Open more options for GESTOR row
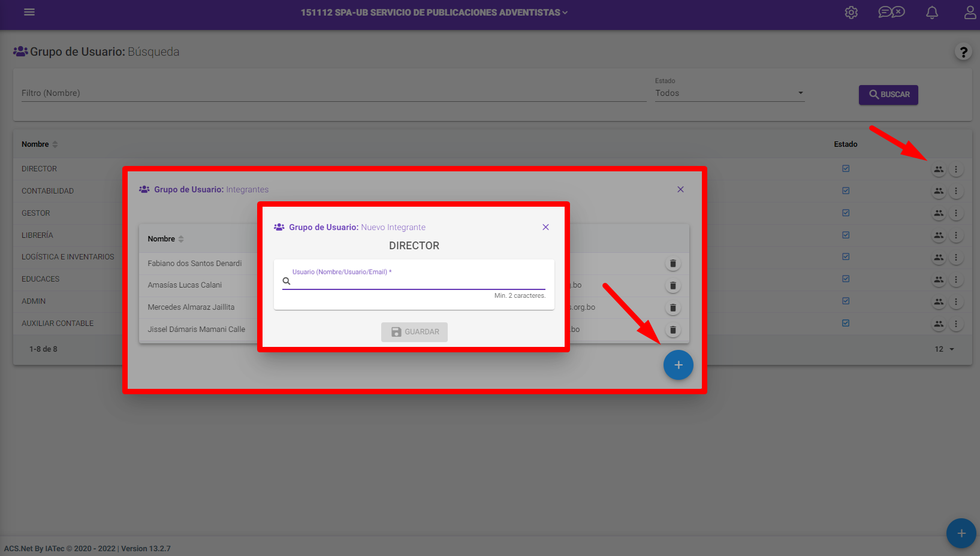 (x=956, y=213)
